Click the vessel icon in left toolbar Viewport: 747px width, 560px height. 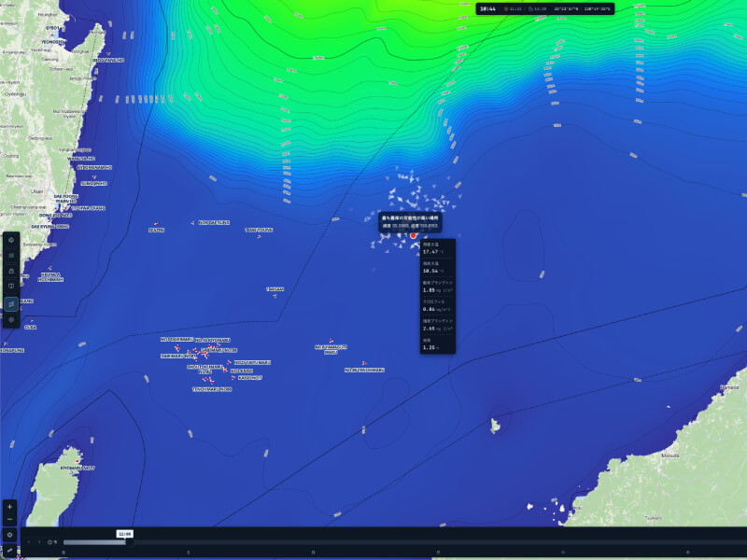coord(11,272)
